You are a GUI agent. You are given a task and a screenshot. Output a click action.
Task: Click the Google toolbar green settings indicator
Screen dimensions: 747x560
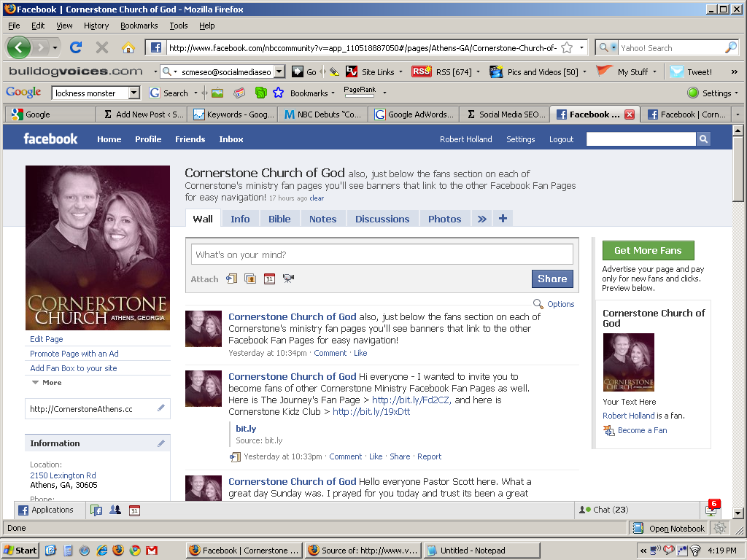pyautogui.click(x=693, y=93)
